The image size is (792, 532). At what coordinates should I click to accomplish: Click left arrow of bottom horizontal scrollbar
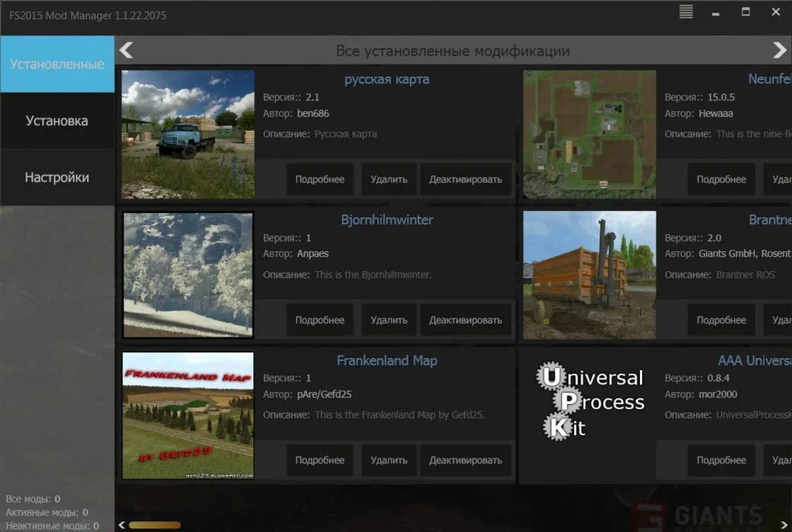pyautogui.click(x=122, y=525)
